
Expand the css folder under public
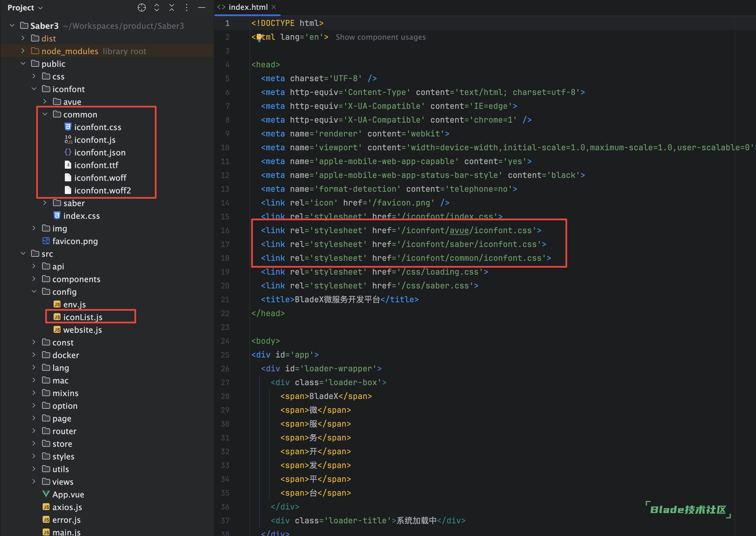(34, 76)
